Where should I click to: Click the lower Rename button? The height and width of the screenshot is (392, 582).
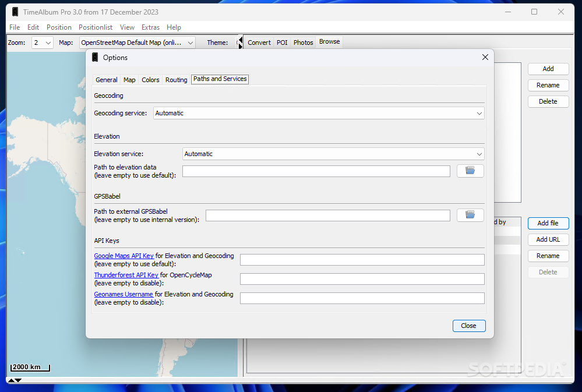pos(548,256)
